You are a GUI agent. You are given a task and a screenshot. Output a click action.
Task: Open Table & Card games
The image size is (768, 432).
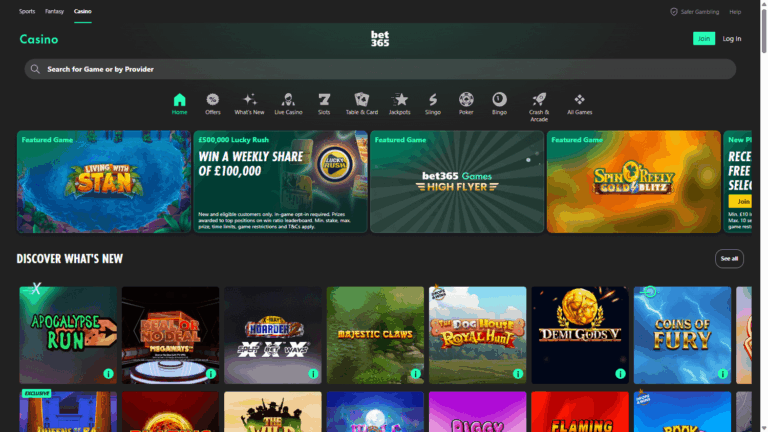(x=361, y=102)
